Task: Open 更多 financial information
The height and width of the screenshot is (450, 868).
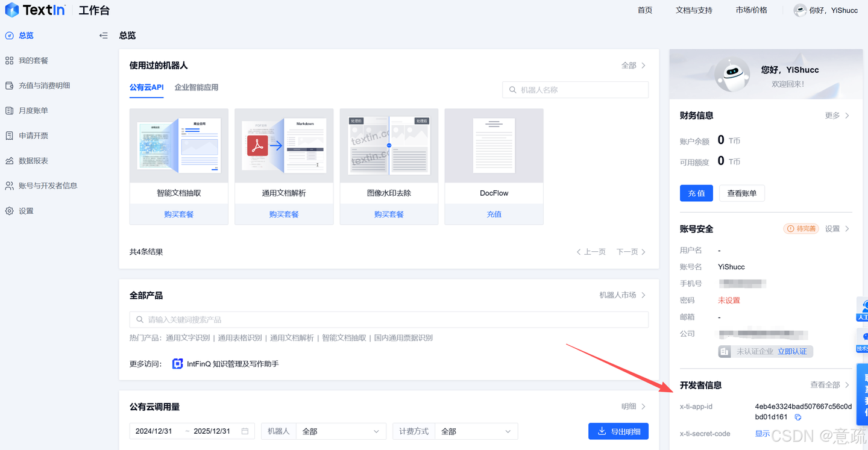Action: coord(837,116)
